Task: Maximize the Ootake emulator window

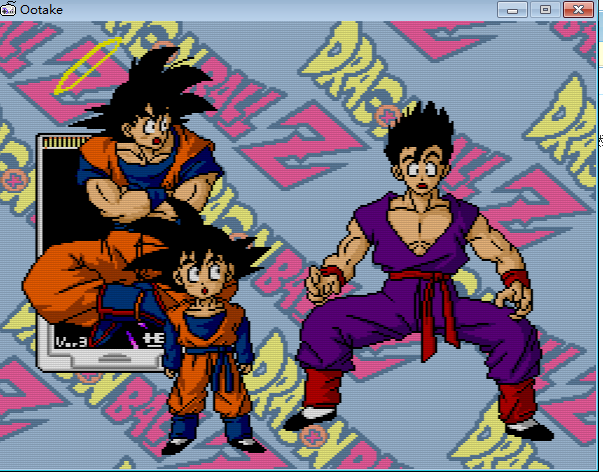Action: point(545,10)
